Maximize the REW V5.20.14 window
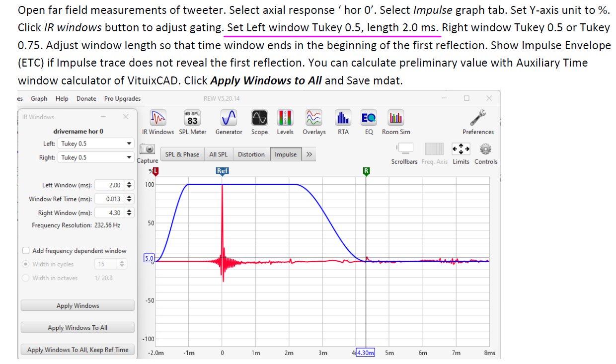Screen dimensions: 616x364 tap(466, 98)
